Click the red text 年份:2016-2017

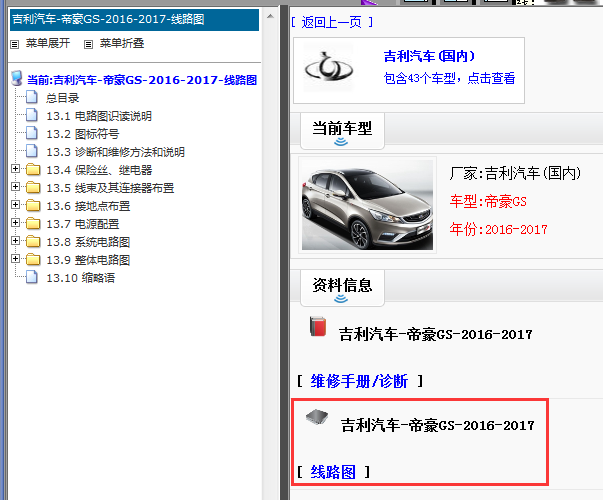point(498,230)
